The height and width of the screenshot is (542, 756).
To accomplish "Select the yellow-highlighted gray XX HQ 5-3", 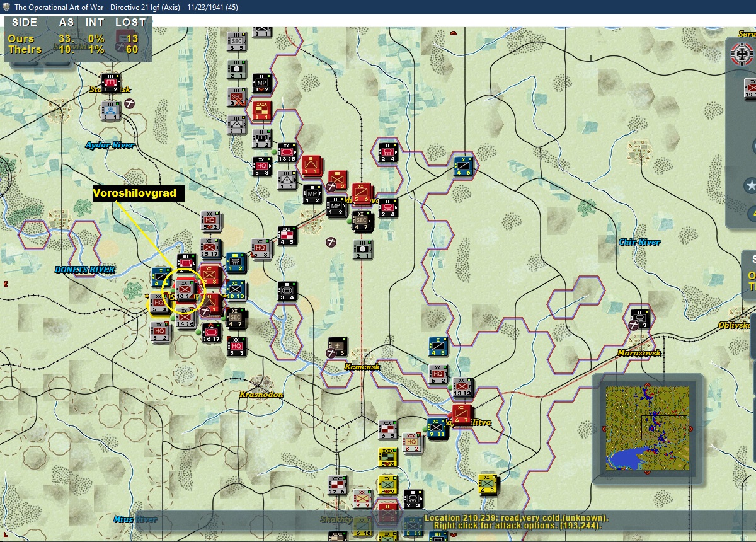I will tap(159, 304).
